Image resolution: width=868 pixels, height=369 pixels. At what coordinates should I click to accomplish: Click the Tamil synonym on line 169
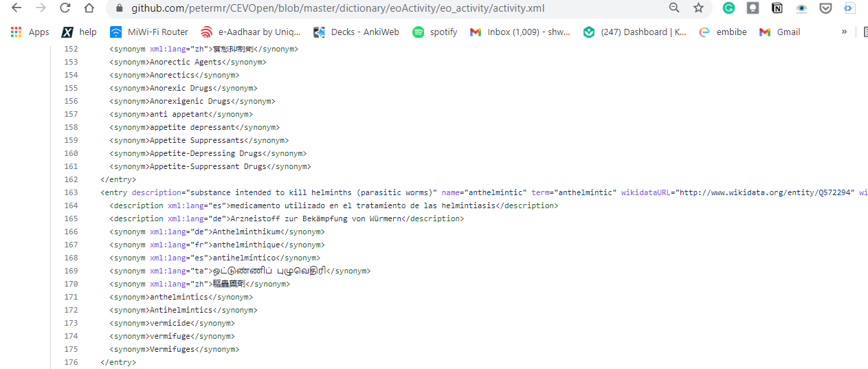269,271
